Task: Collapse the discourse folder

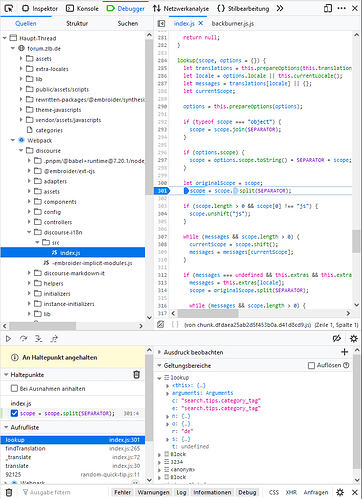Action: coord(21,150)
